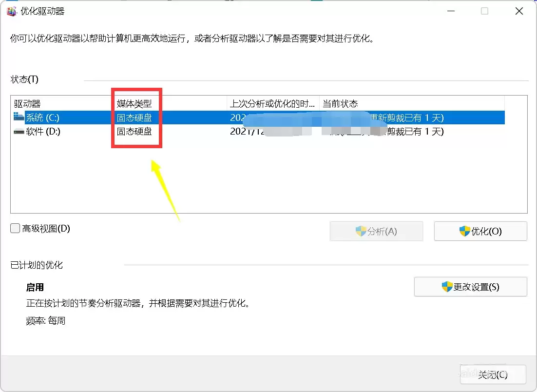The image size is (537, 392).
Task: Maximize the 优化驱动器 window
Action: click(x=484, y=11)
